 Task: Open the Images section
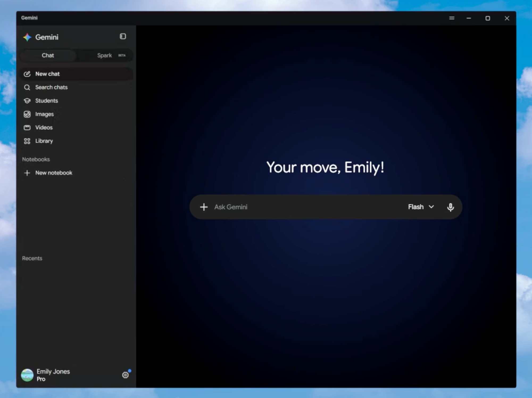click(x=76, y=114)
